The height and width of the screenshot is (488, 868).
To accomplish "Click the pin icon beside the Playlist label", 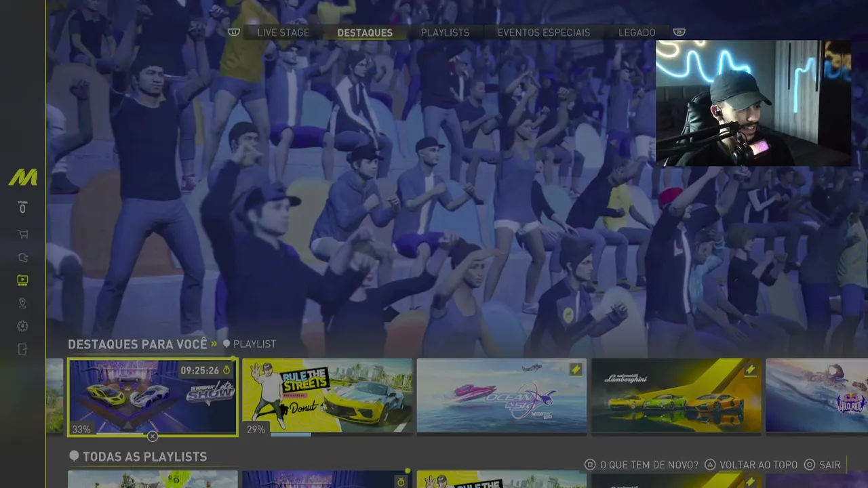I will click(226, 344).
